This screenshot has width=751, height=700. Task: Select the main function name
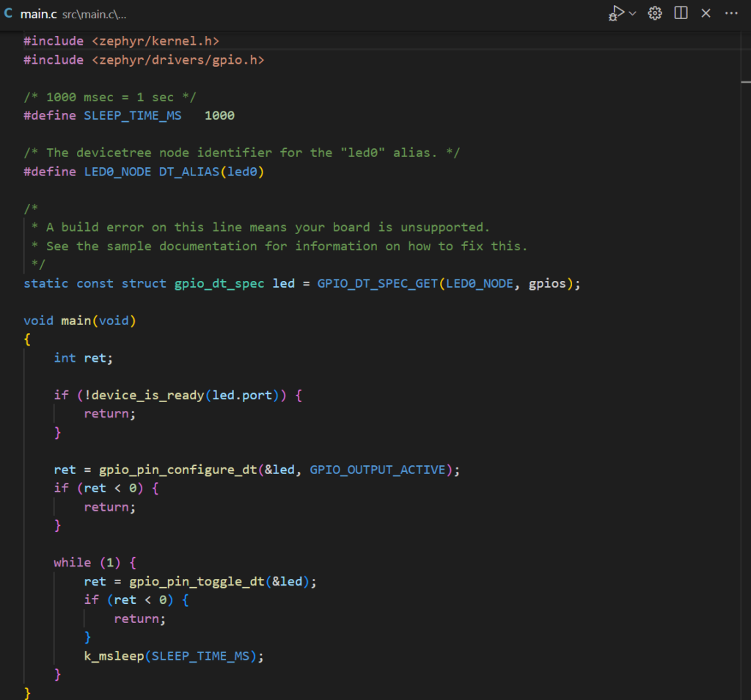[76, 320]
